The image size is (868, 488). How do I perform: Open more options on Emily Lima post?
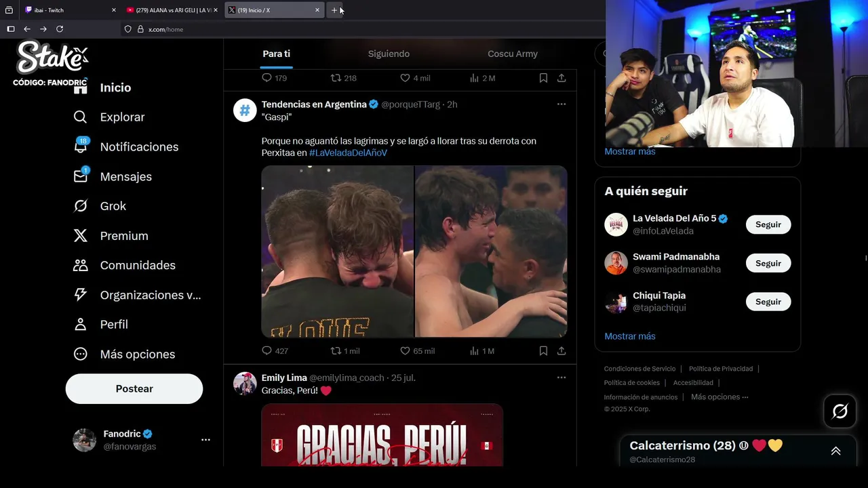(x=561, y=378)
